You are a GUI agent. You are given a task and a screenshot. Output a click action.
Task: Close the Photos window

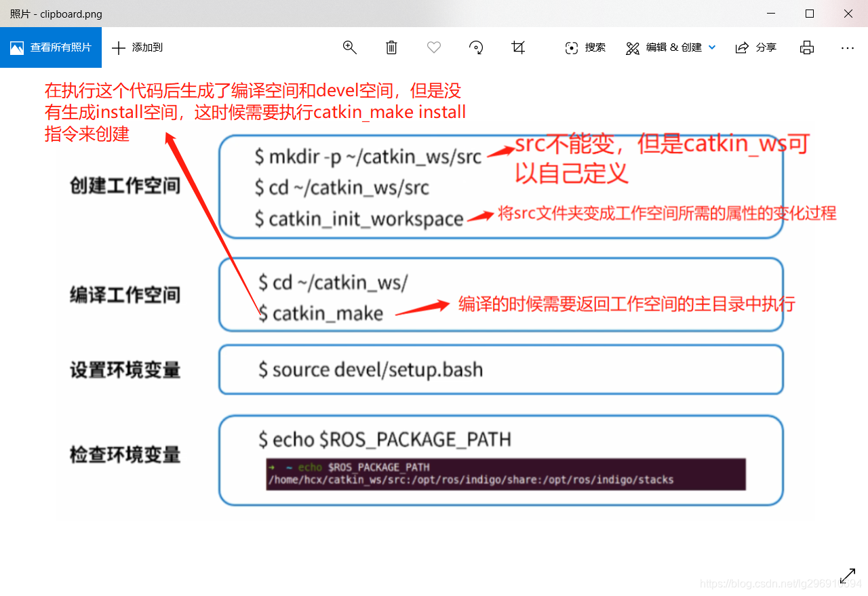click(848, 14)
